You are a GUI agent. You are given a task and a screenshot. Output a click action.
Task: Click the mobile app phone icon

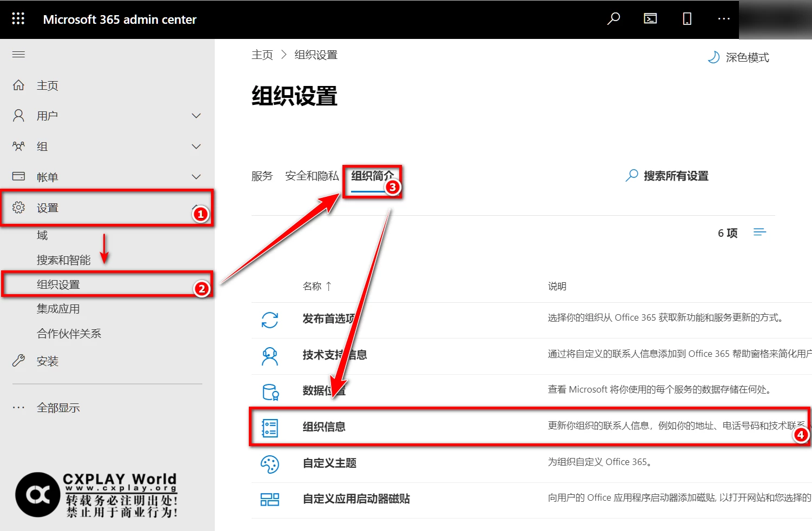click(x=687, y=19)
